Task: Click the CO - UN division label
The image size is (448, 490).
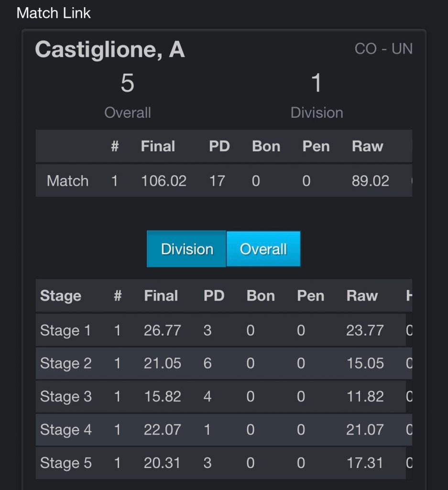Action: point(383,49)
